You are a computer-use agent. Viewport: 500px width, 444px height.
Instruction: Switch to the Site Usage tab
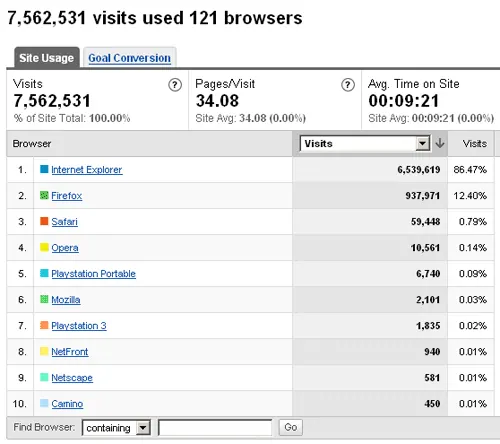coord(47,58)
